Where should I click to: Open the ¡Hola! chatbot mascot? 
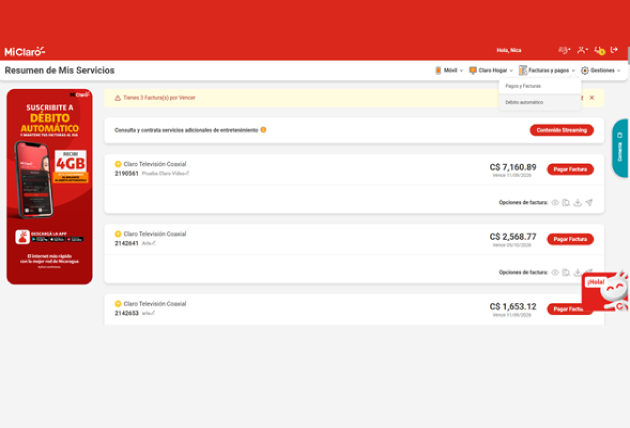point(605,291)
